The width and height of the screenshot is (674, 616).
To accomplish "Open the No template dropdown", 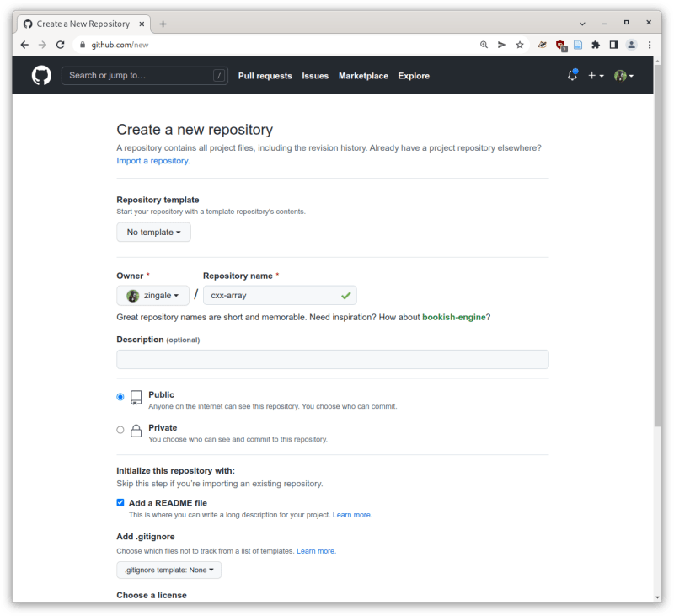I will pos(153,232).
